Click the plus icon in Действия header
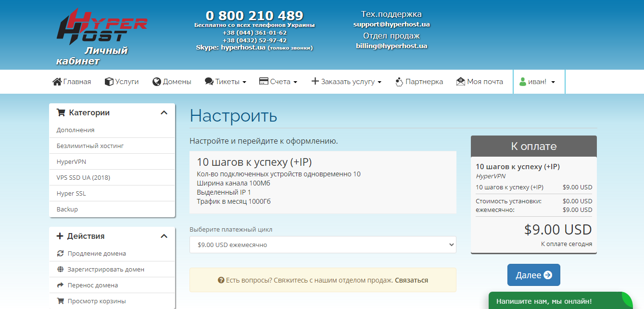Viewport: 644px width, 309px height. pyautogui.click(x=60, y=236)
